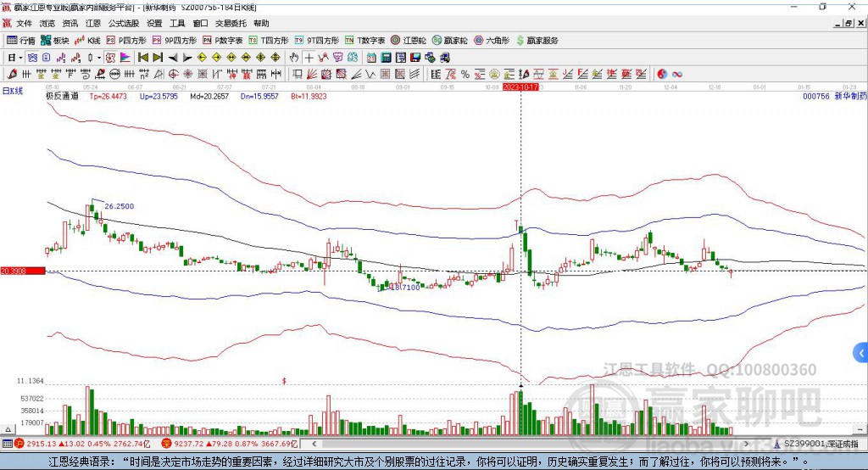Step chart right with black right arrow
The width and height of the screenshot is (868, 470).
click(x=187, y=58)
